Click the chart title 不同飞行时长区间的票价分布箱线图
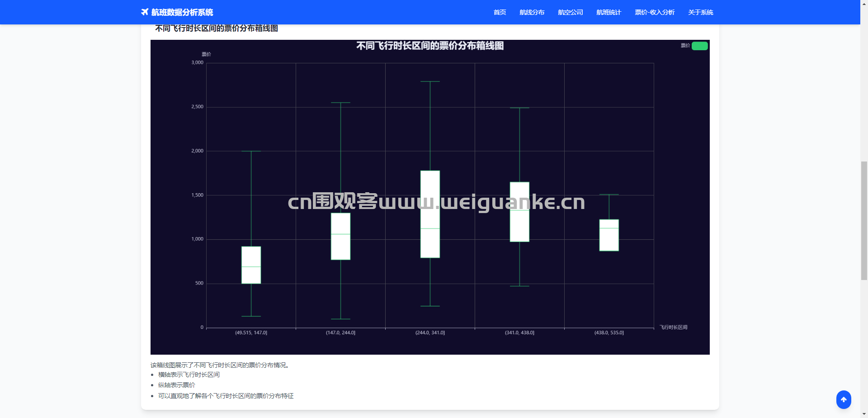Screen dimensions: 868x418 pyautogui.click(x=429, y=46)
